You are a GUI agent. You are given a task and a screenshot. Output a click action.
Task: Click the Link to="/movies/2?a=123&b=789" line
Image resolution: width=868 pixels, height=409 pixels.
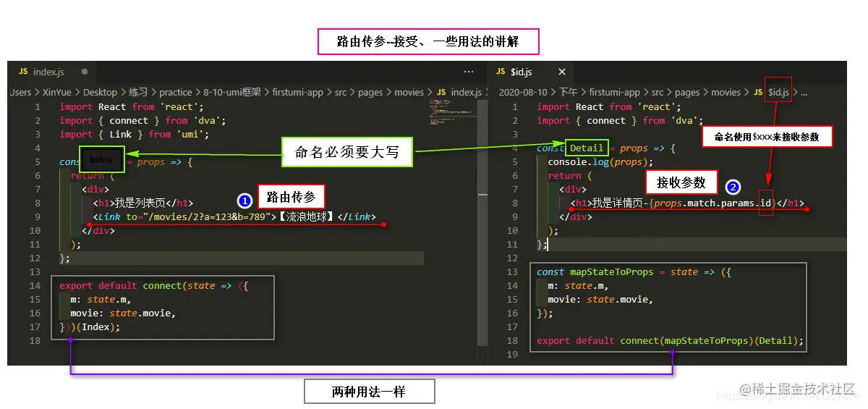click(234, 216)
